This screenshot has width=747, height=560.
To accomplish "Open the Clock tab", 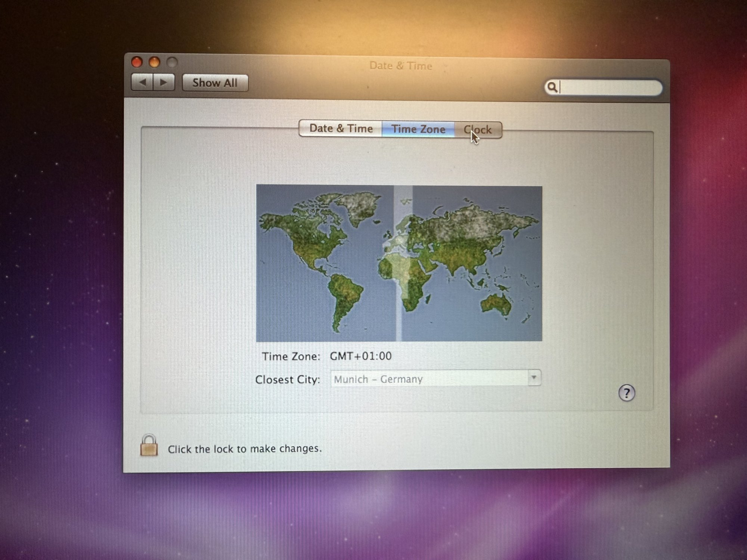I will [x=478, y=130].
